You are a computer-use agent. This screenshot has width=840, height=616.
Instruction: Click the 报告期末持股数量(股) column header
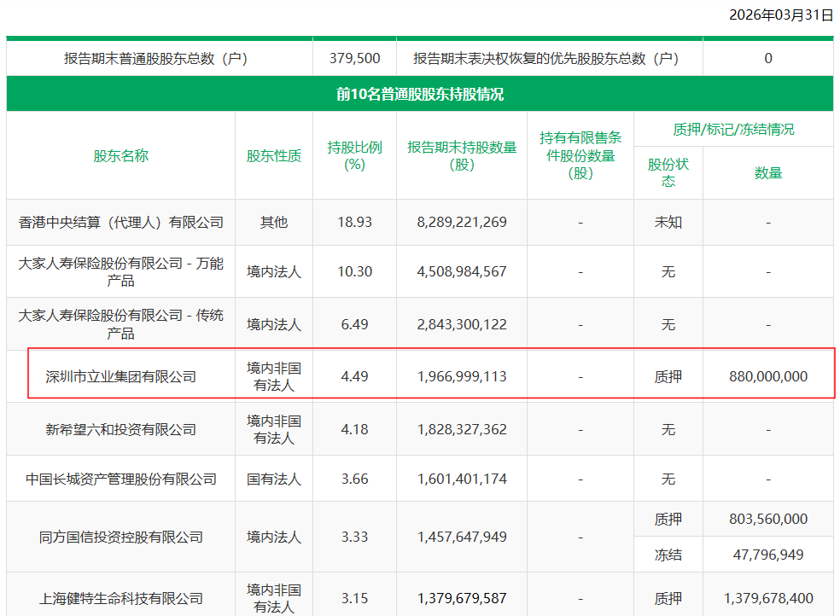(462, 156)
